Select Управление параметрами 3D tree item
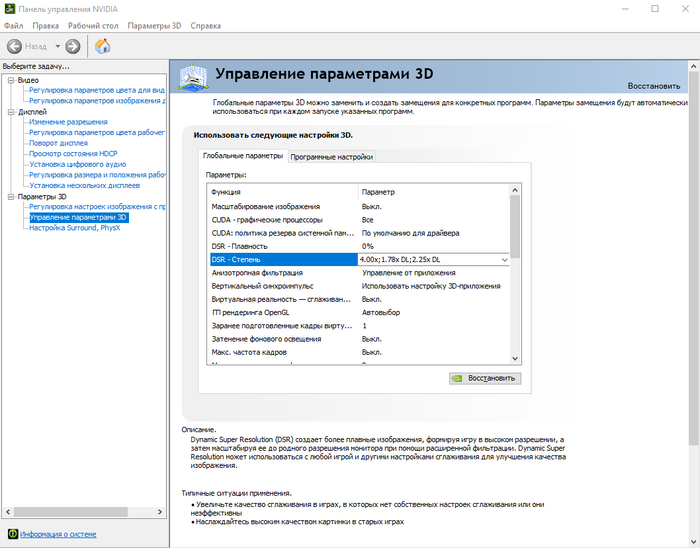 pyautogui.click(x=79, y=217)
